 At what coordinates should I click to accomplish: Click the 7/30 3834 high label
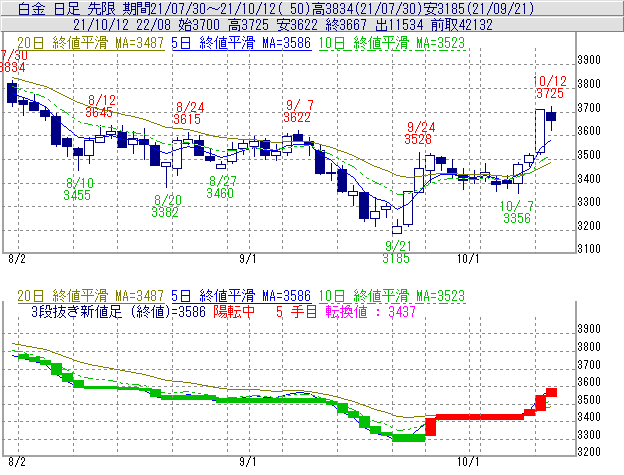pyautogui.click(x=13, y=61)
